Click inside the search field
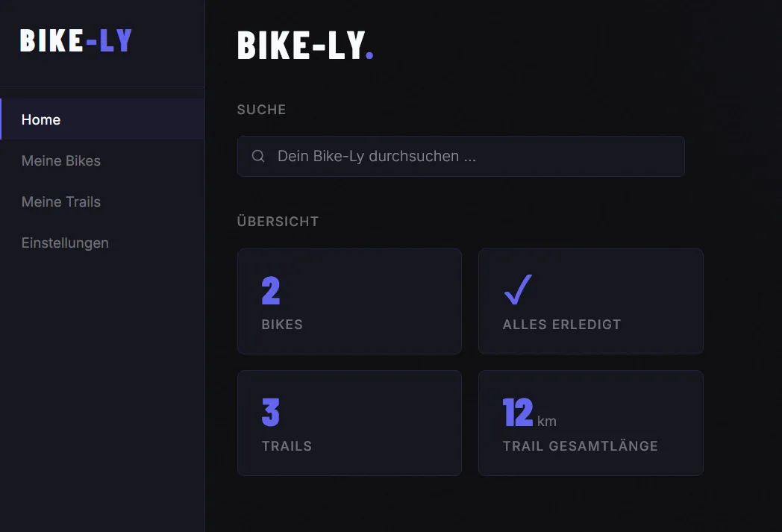Viewport: 782px width, 532px height. point(460,156)
